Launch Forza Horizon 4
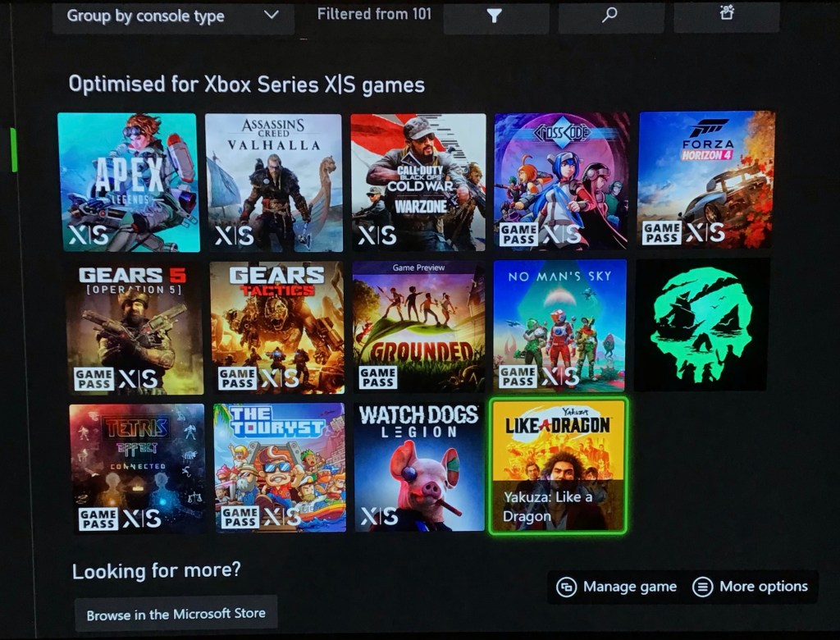This screenshot has width=840, height=640. coord(706,179)
